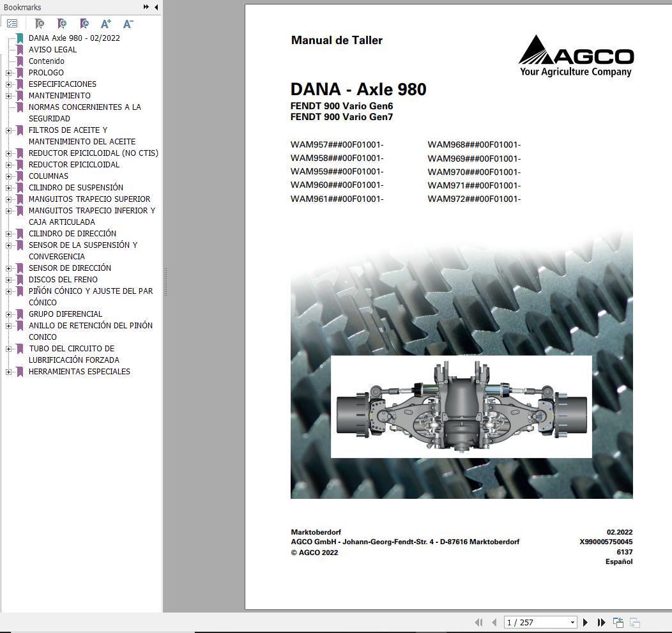Open the page number dropdown arrow

pos(572,622)
